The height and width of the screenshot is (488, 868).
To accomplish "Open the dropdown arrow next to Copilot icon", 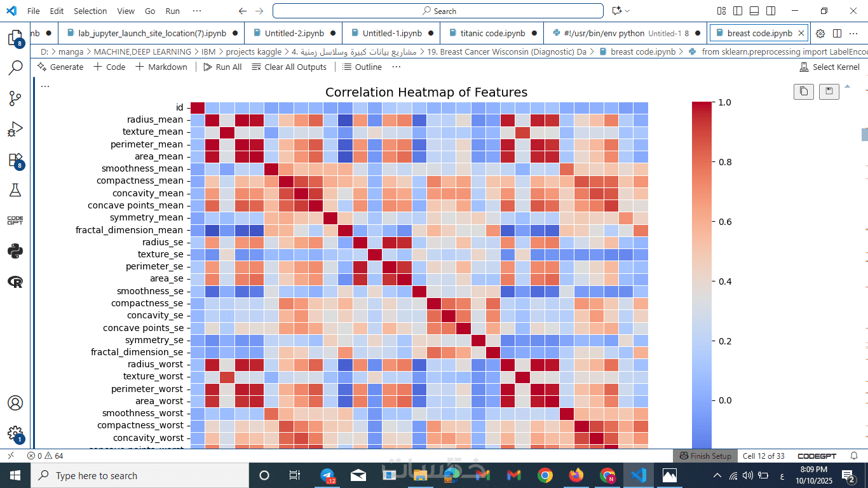I will (x=627, y=11).
